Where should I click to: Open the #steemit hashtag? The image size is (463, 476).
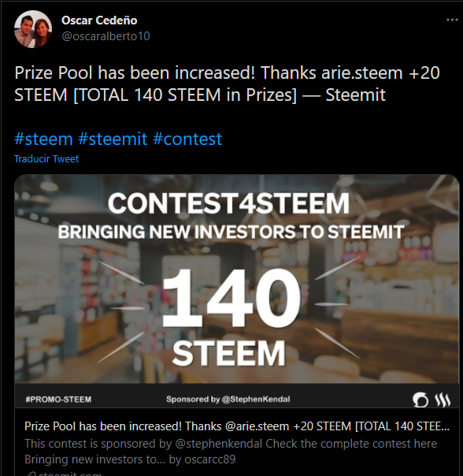pos(113,139)
